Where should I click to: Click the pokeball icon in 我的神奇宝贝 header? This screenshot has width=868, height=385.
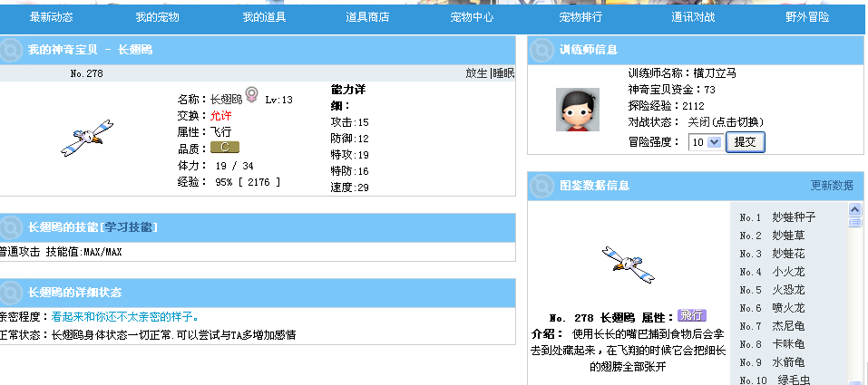click(11, 50)
